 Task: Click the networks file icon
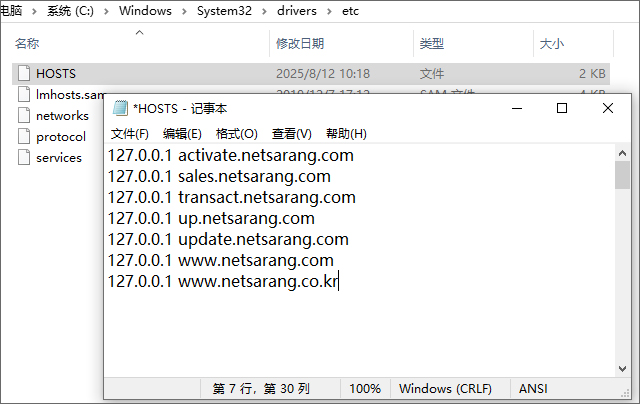click(x=24, y=115)
